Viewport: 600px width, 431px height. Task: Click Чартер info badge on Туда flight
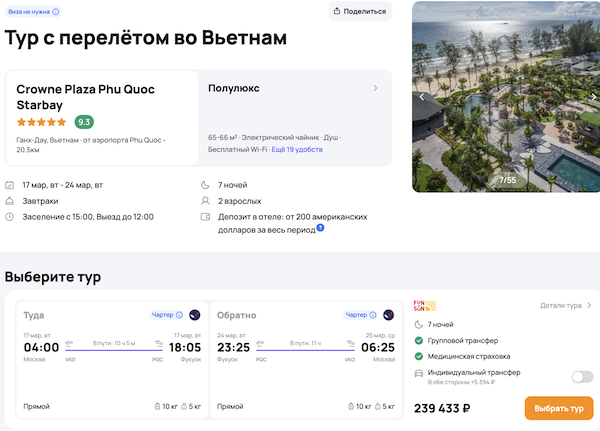point(166,315)
